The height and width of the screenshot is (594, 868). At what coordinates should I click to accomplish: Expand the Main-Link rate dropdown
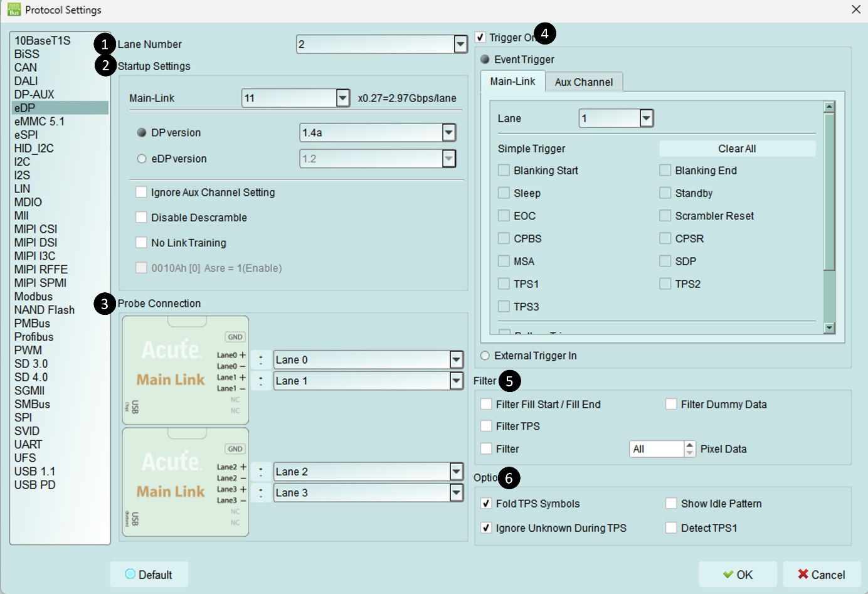pyautogui.click(x=343, y=98)
